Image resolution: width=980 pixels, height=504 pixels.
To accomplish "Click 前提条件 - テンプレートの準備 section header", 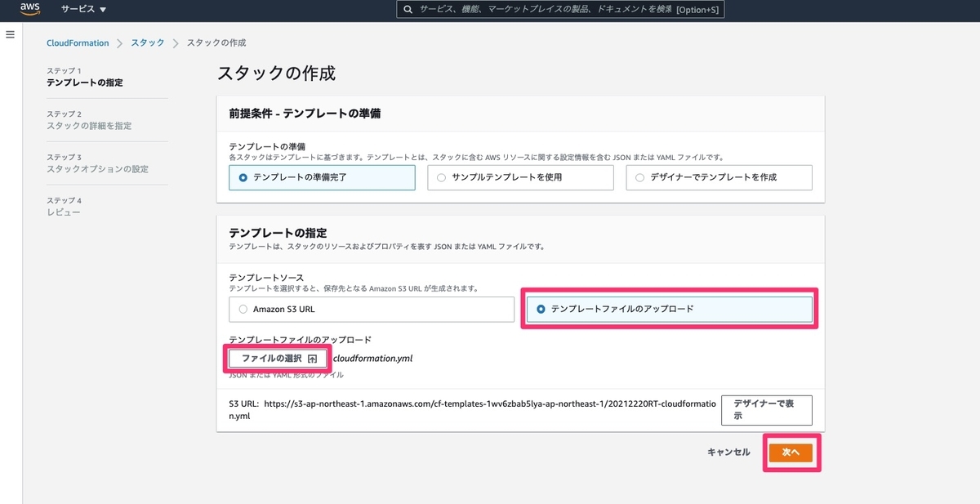I will tap(305, 114).
